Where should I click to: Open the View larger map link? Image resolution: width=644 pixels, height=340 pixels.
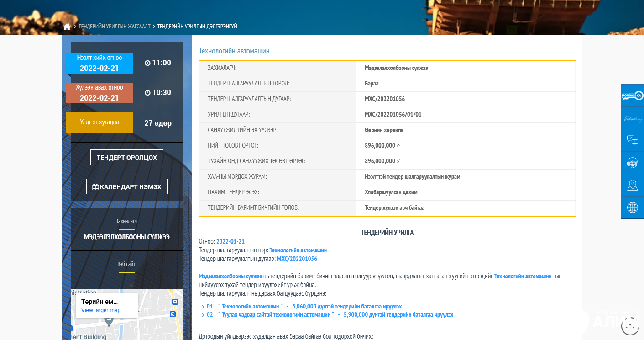coord(101,310)
